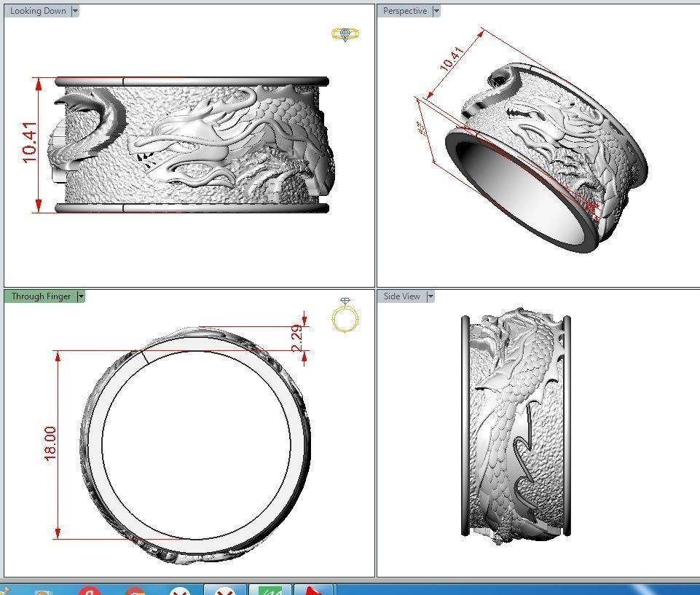Select the 10.41 dimension in Looking Down viewport
Image resolution: width=700 pixels, height=595 pixels.
tap(29, 143)
